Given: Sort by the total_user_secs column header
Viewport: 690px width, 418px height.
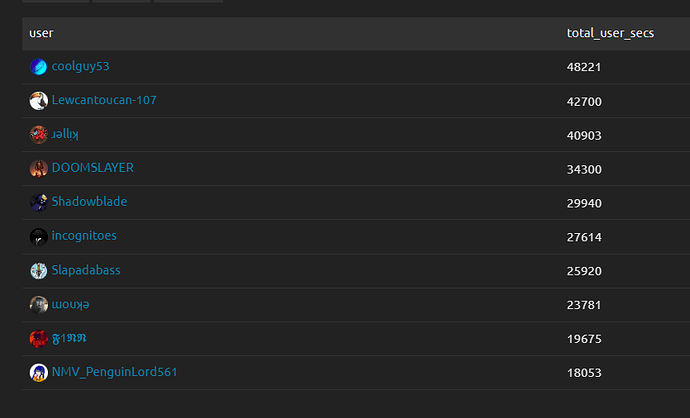Looking at the screenshot, I should click(x=610, y=33).
